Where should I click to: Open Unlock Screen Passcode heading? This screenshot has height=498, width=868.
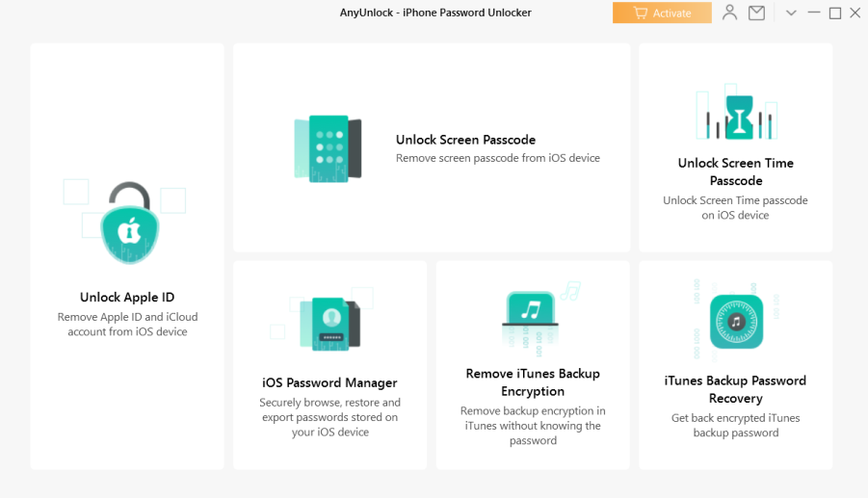(x=465, y=140)
